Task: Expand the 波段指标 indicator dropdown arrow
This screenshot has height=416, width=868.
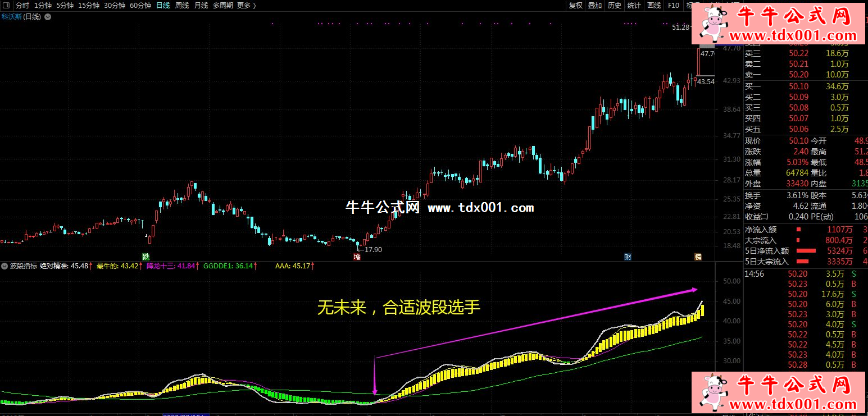Action: (5, 266)
